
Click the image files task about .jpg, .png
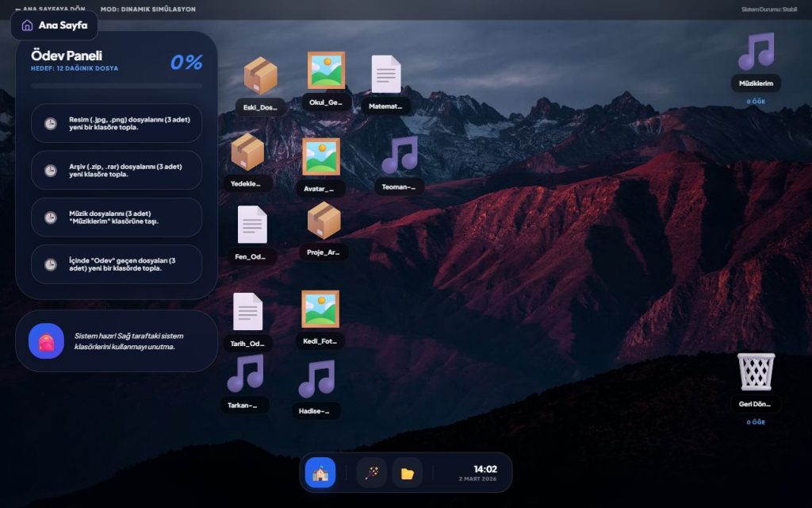point(117,123)
